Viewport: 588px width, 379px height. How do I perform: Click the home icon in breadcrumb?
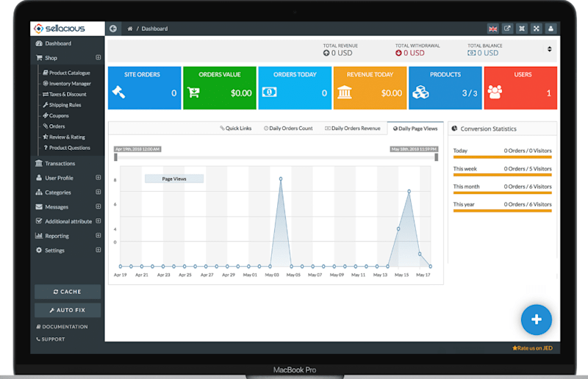point(130,29)
